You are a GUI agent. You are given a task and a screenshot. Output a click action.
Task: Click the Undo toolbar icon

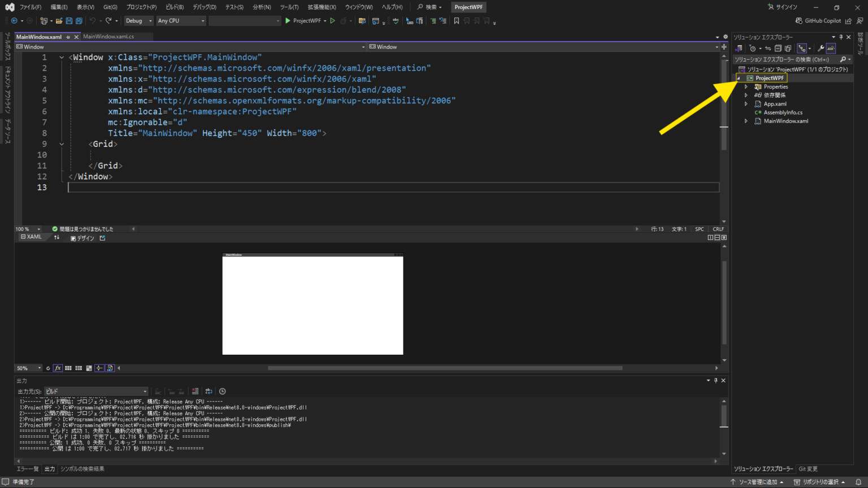[x=92, y=20]
